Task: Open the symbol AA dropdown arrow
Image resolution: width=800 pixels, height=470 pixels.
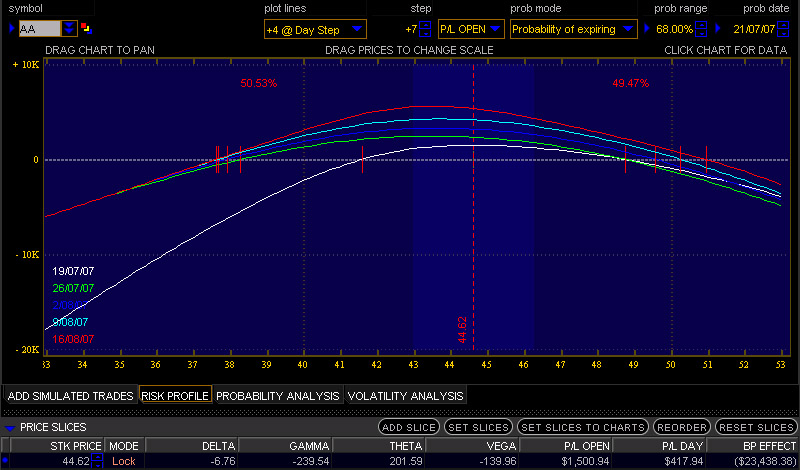Action: (x=69, y=29)
